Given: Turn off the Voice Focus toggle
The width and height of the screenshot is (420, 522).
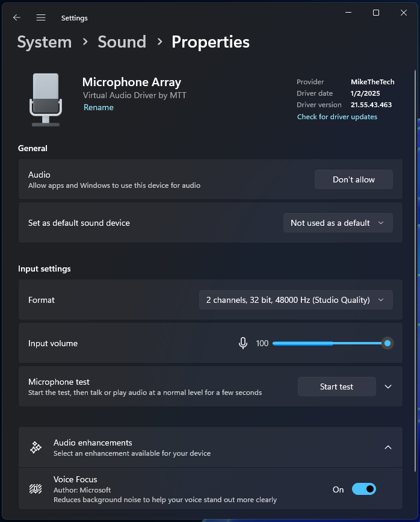Looking at the screenshot, I should [x=364, y=489].
